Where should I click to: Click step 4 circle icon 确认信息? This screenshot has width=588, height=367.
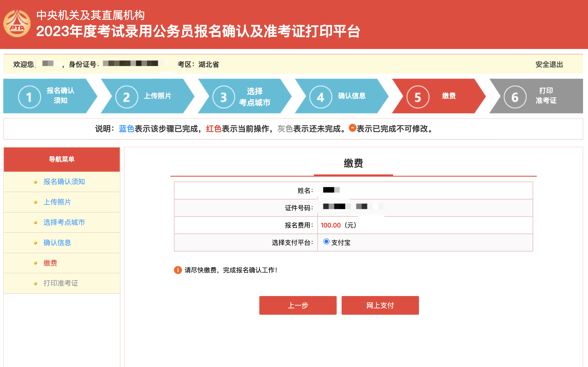tap(320, 97)
